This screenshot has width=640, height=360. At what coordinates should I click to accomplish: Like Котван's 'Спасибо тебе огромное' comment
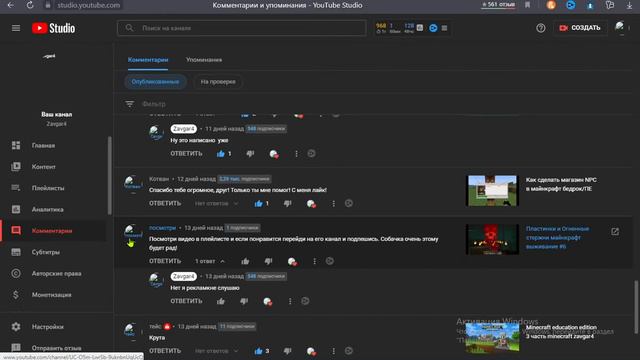tap(258, 203)
